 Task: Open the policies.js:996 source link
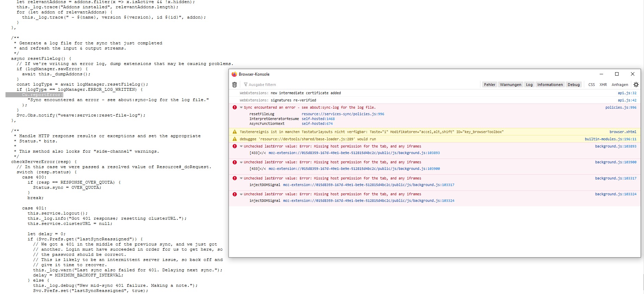point(621,108)
